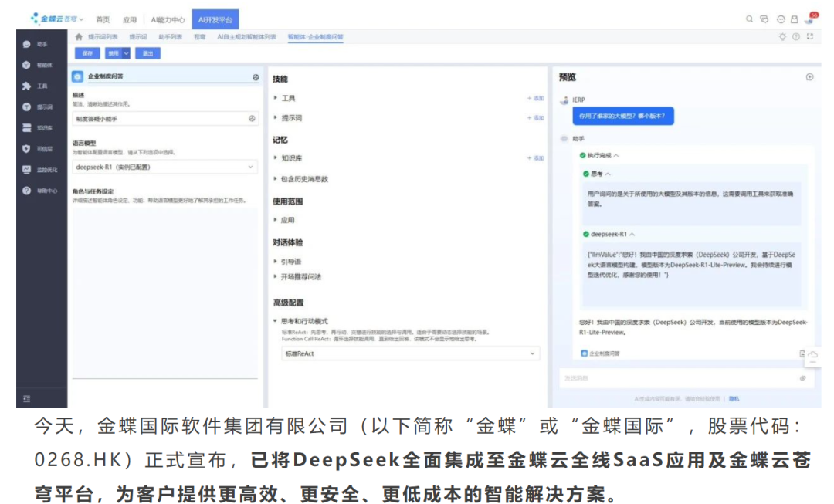Click 添加 link for 提示词
Viewport: 834px width, 504px height.
coord(536,118)
